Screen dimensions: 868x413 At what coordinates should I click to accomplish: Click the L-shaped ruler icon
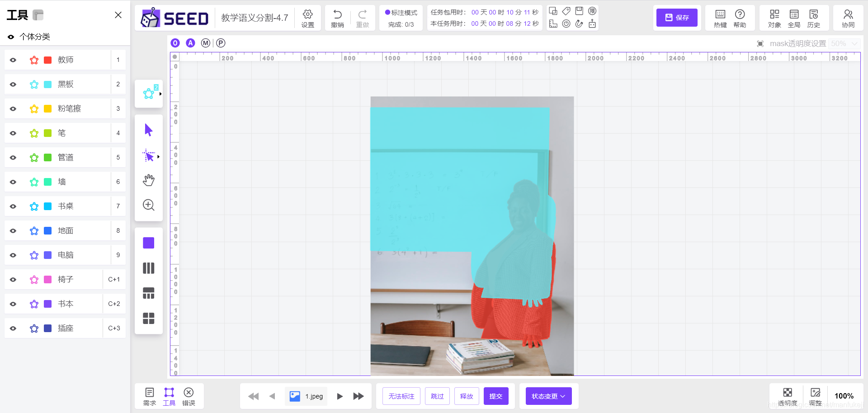[553, 24]
